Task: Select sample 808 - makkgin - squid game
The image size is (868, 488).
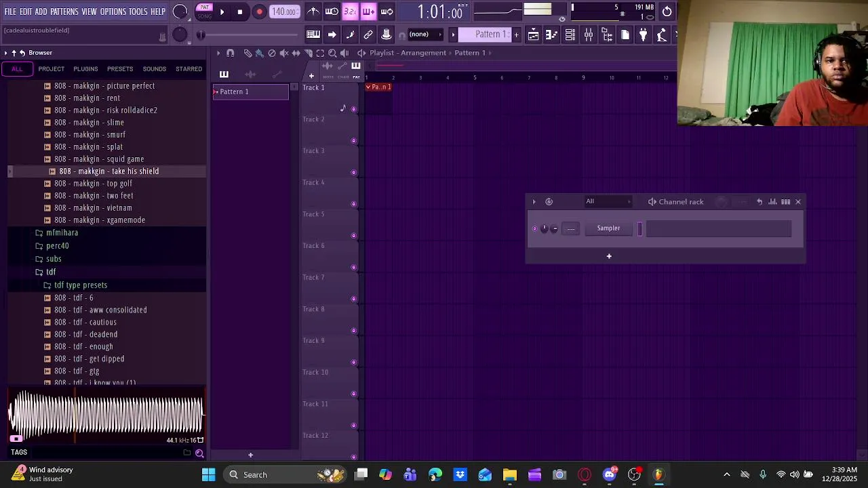Action: tap(99, 159)
